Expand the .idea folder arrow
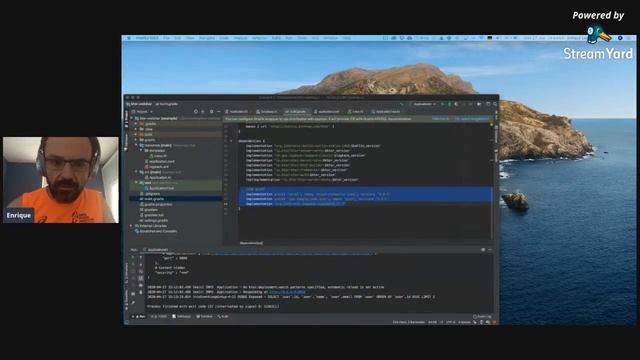Screen dimensions: 640x360 136,129
